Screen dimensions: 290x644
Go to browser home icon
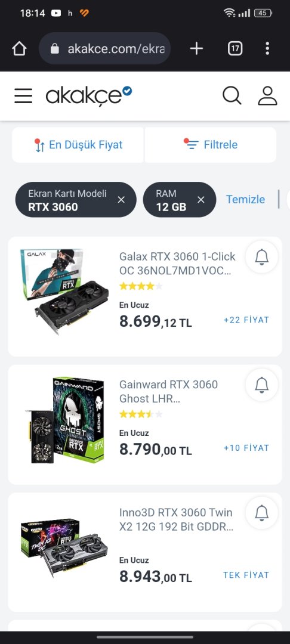coord(19,48)
